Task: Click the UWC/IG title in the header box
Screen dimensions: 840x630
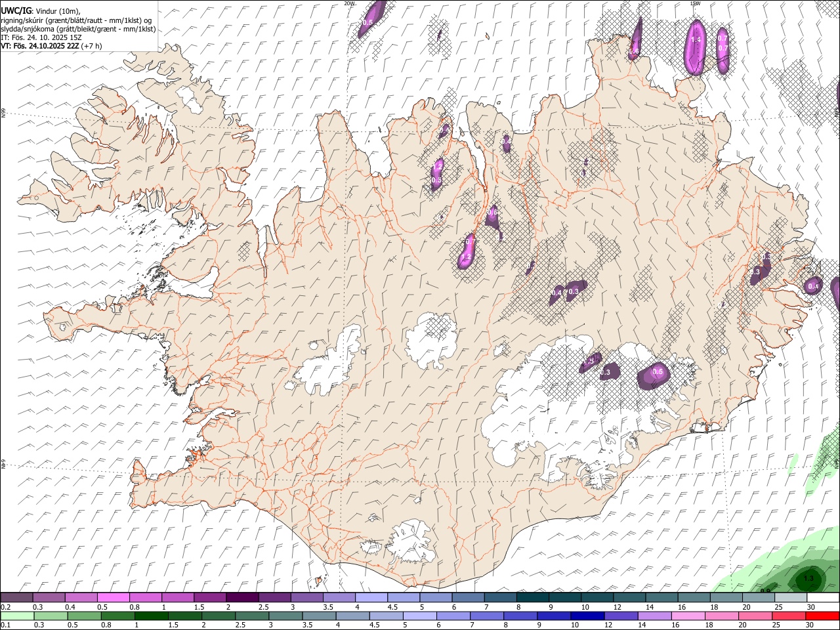Action: 16,11
